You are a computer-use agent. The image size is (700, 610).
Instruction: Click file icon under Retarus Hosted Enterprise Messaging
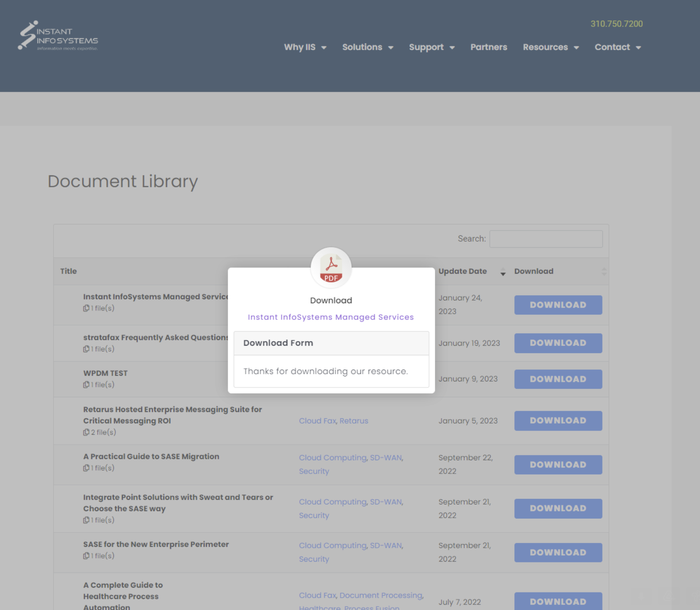pos(86,432)
